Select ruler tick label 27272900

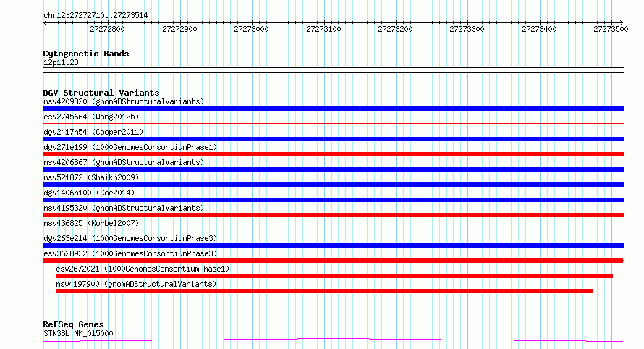point(179,29)
